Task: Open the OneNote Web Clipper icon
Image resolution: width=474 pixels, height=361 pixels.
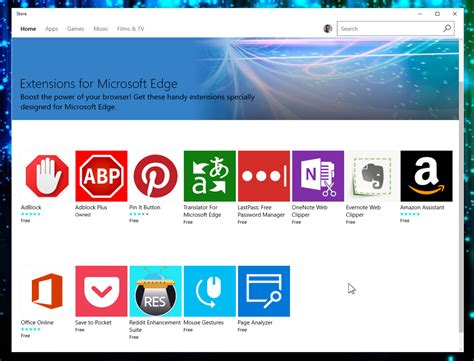Action: pos(318,176)
